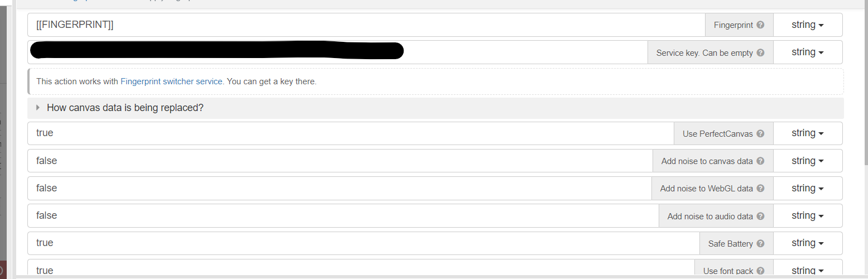Click the Fingerprint help question icon
Viewport: 868px width, 279px height.
tap(761, 25)
